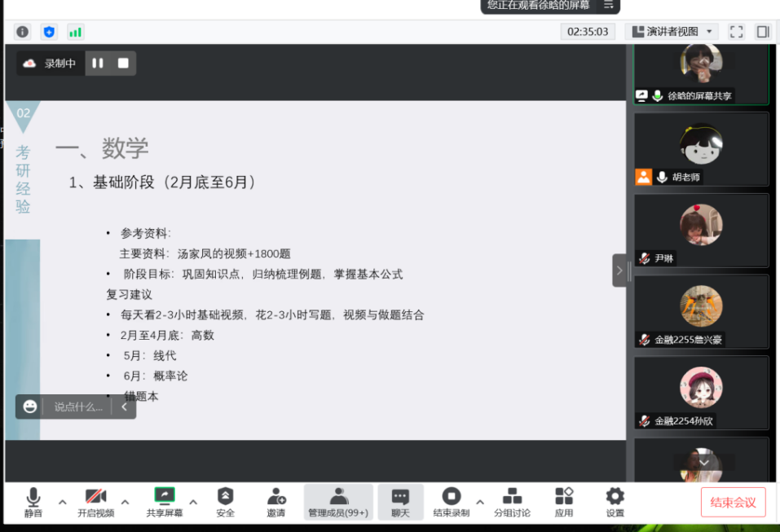Click the blue security shield icon
The width and height of the screenshot is (780, 532).
click(x=49, y=32)
